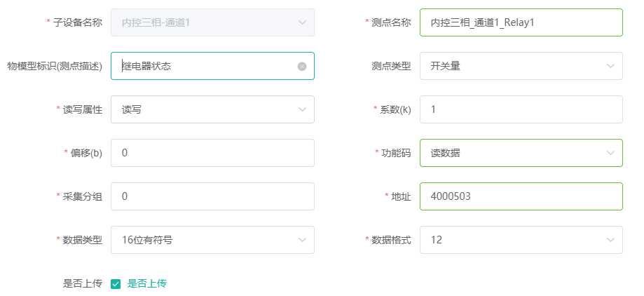Click the chevron arrow in 测点类型 field

tap(610, 66)
